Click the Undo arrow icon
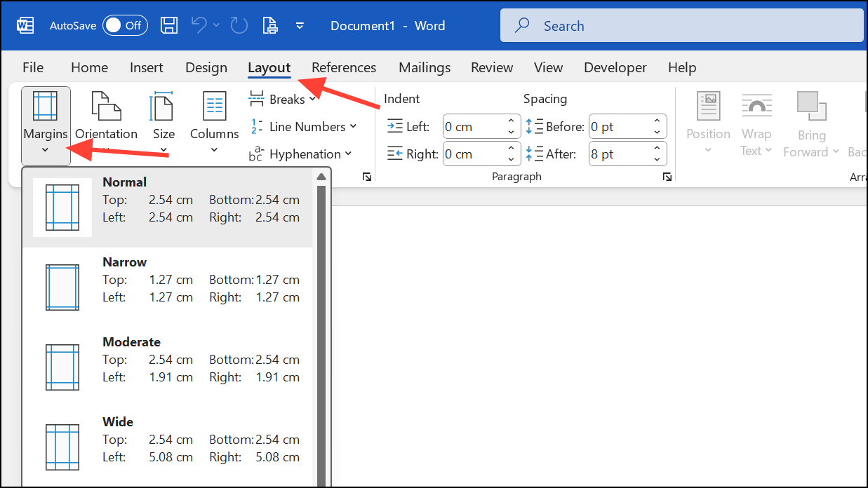This screenshot has width=868, height=488. [199, 26]
